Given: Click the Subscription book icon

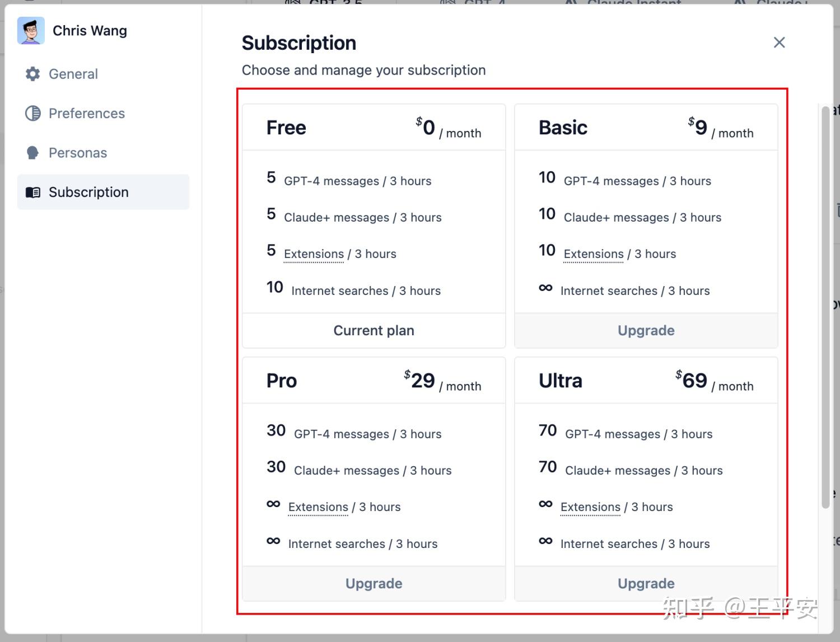Looking at the screenshot, I should (33, 192).
